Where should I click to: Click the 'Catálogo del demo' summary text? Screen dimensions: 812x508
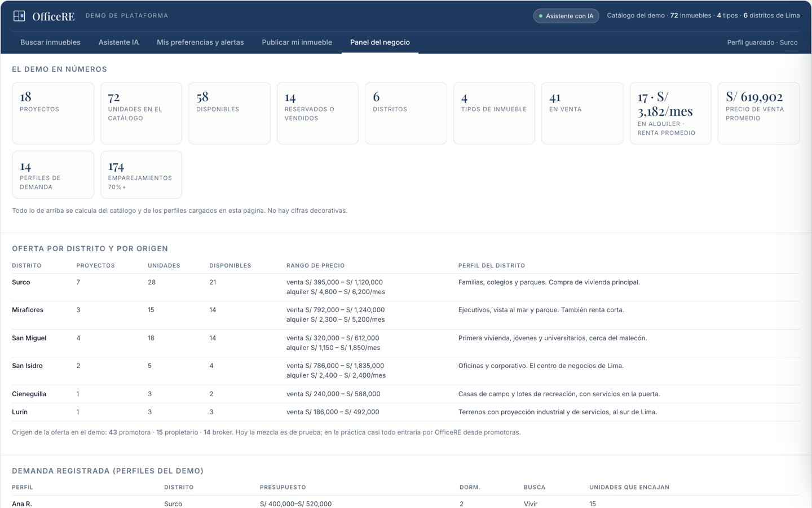point(703,16)
